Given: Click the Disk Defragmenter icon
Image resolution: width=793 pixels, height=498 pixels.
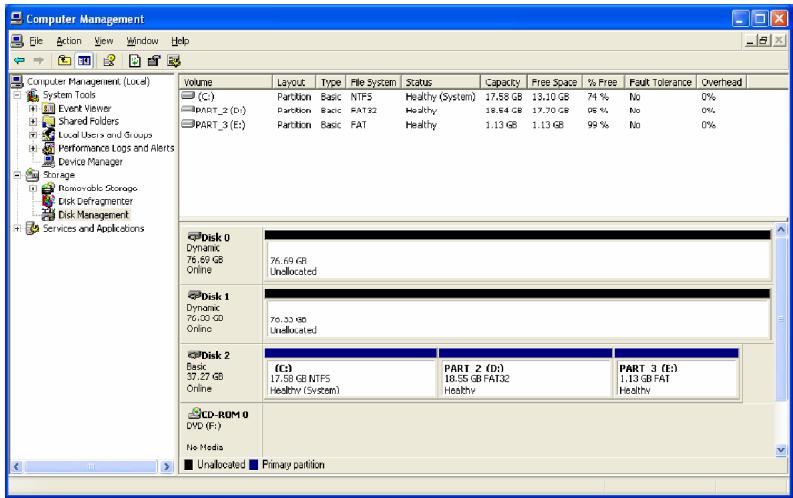Looking at the screenshot, I should pyautogui.click(x=49, y=201).
